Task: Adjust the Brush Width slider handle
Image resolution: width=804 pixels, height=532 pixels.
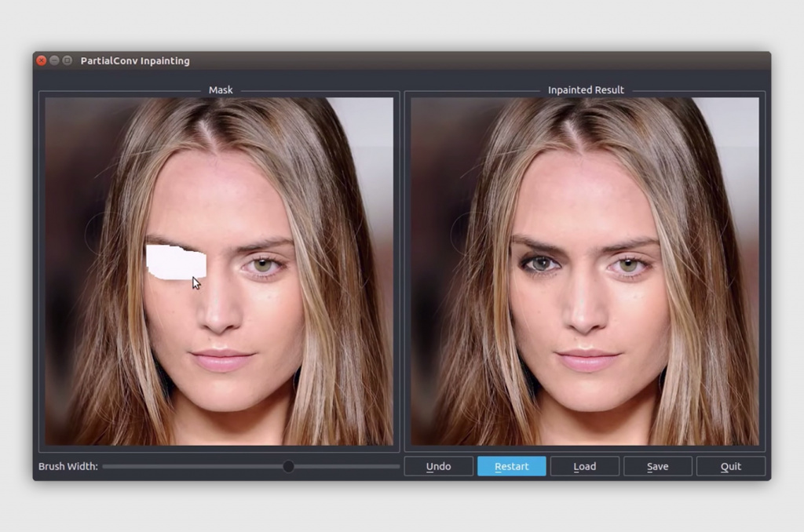Action: click(x=289, y=466)
